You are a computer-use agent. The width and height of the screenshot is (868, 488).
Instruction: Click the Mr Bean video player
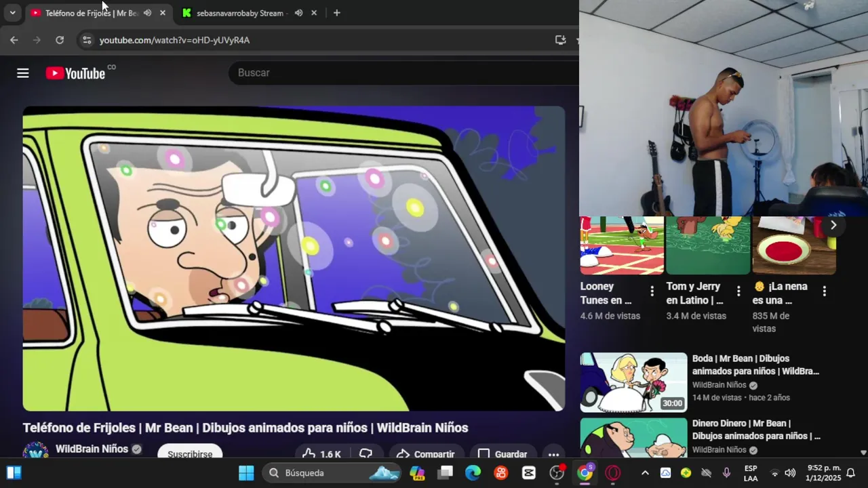(x=294, y=258)
